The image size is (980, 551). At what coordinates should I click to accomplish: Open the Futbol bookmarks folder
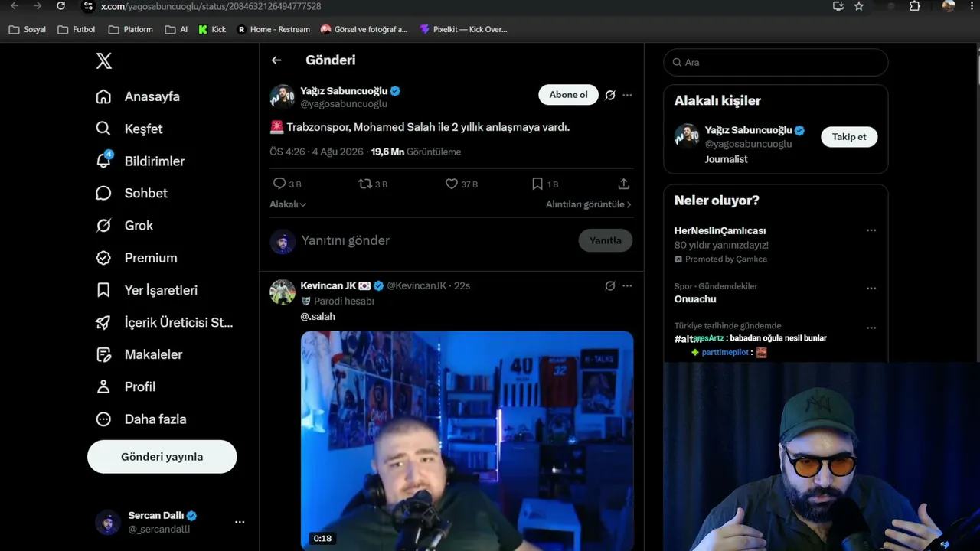77,29
